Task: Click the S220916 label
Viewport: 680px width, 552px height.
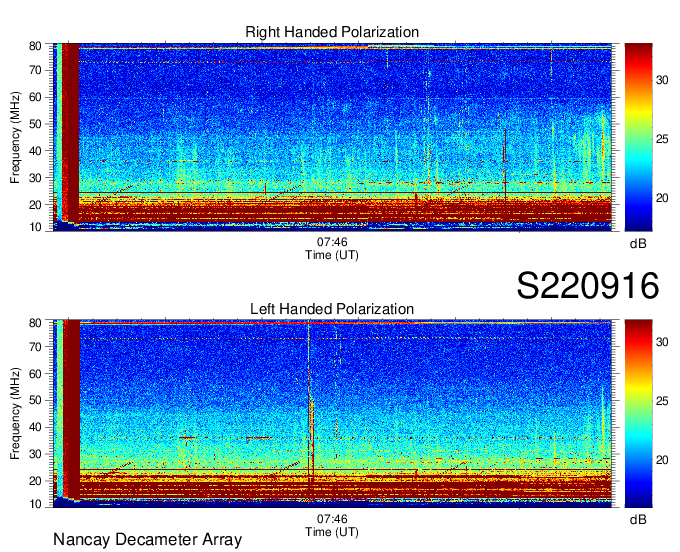Action: point(588,286)
